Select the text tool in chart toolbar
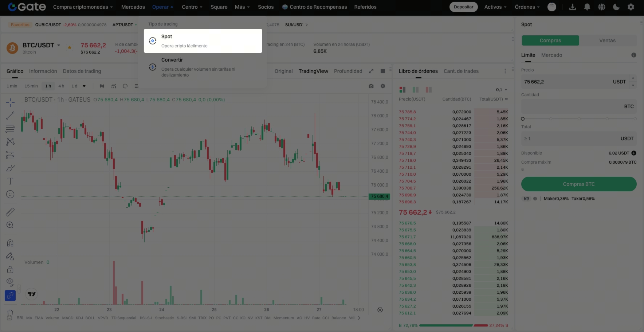This screenshot has height=332, width=644. (x=10, y=181)
